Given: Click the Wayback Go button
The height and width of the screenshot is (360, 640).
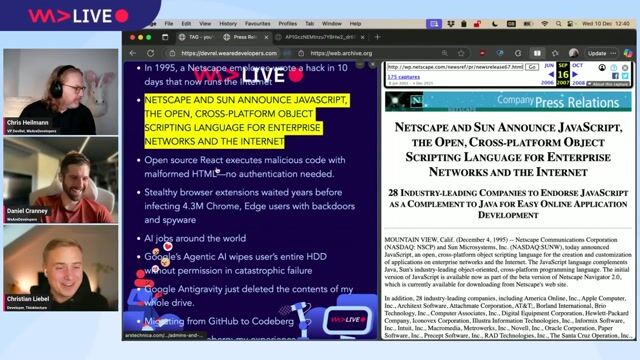Looking at the screenshot, I should [531, 67].
